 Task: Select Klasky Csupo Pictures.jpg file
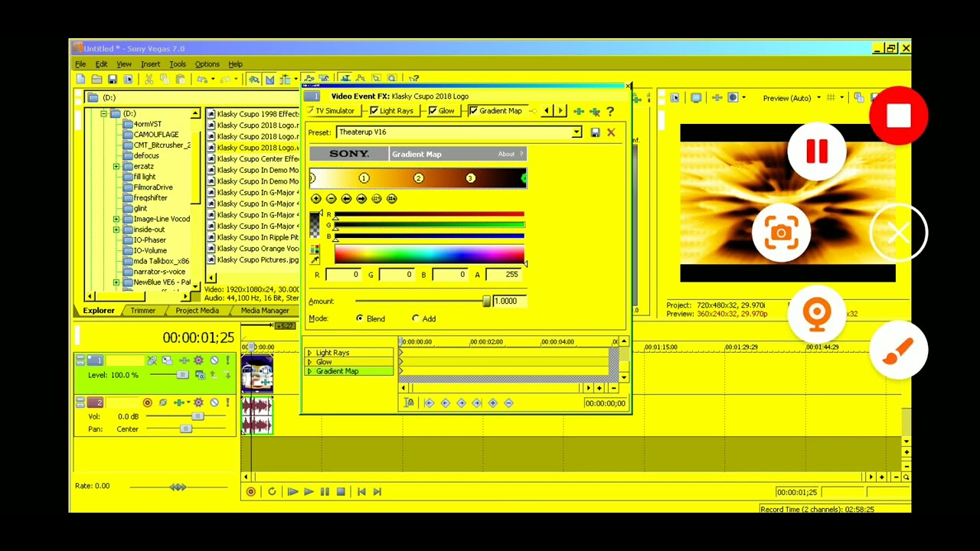(253, 260)
